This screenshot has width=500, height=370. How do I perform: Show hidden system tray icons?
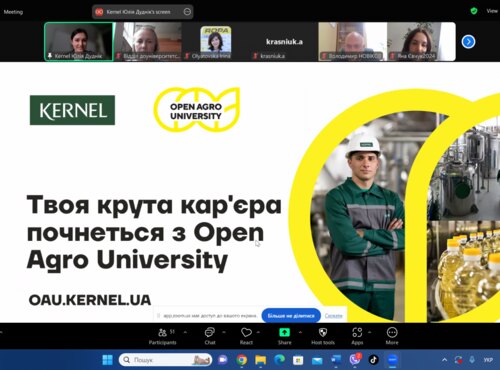444,360
